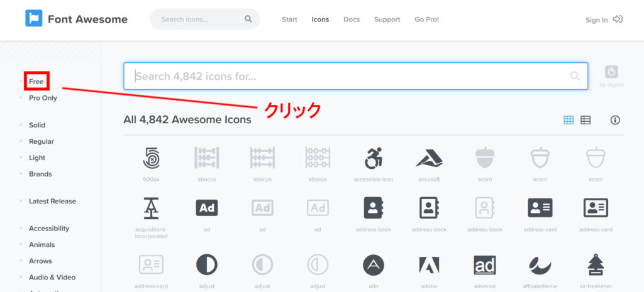Click the algolia stopwatch icon
Screen dimensions: 644x292
(x=611, y=72)
